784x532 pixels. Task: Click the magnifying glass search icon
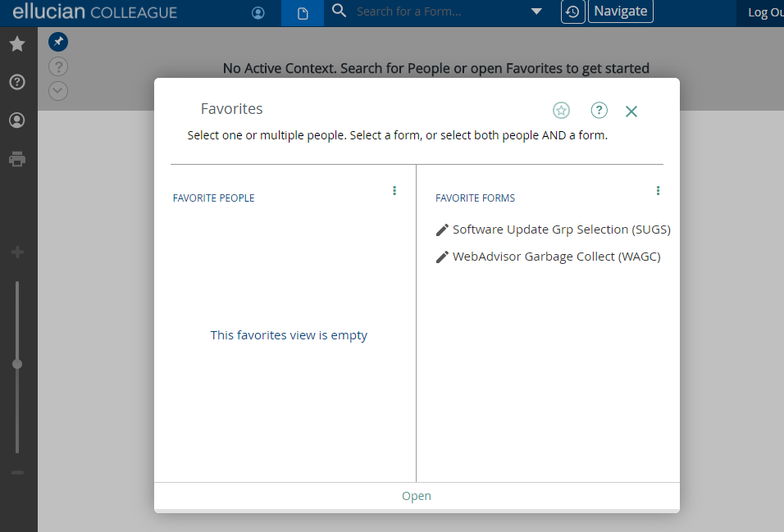coord(339,11)
